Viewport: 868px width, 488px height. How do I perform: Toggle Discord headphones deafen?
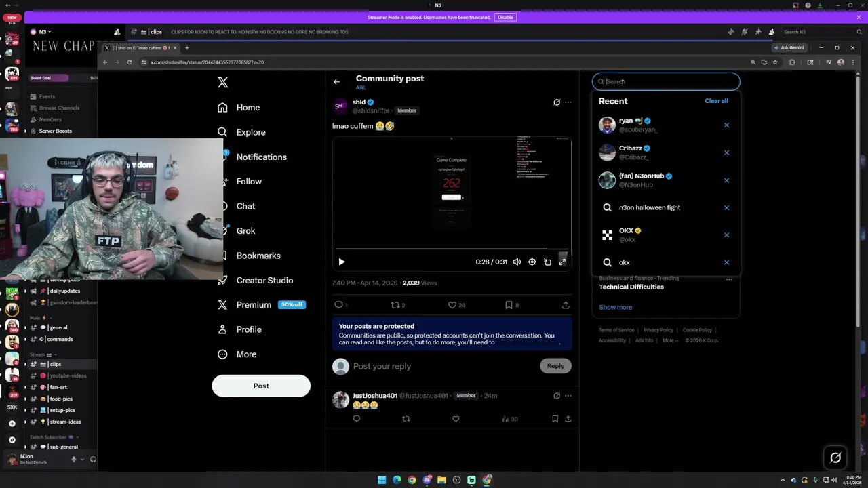click(x=93, y=460)
